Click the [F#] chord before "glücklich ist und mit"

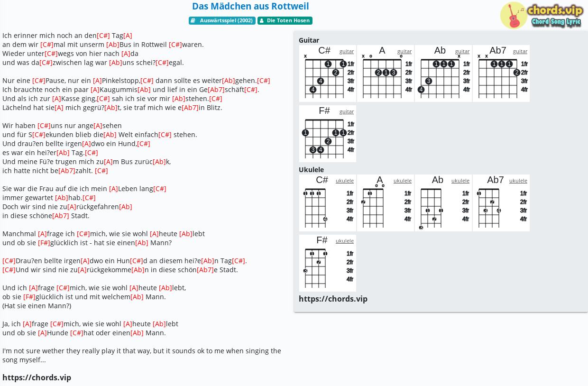[x=29, y=297]
